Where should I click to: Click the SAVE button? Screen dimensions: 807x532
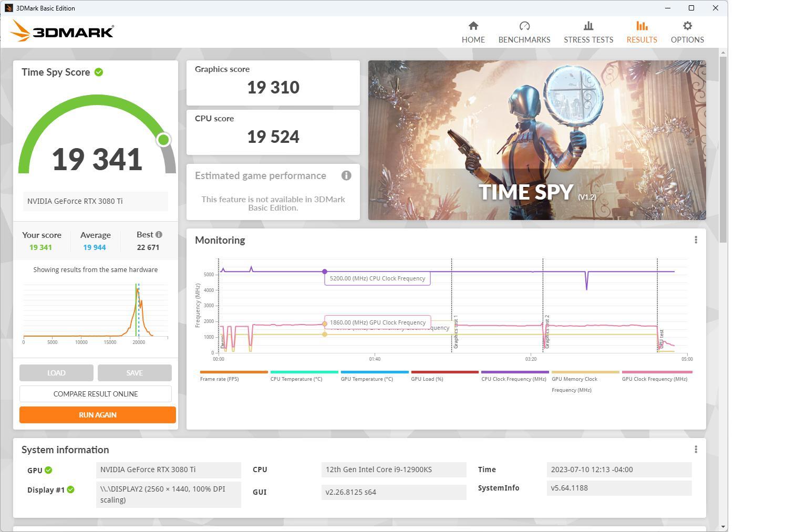(134, 373)
